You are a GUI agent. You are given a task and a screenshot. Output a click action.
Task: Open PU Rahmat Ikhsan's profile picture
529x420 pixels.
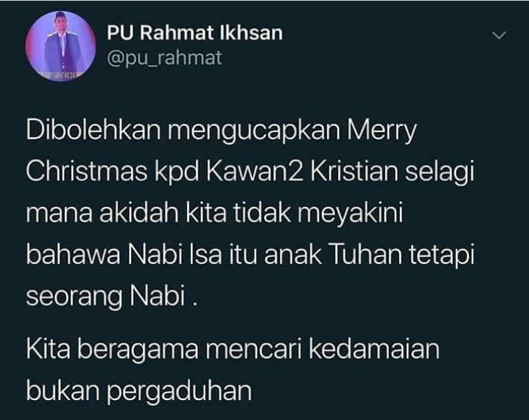click(x=60, y=46)
